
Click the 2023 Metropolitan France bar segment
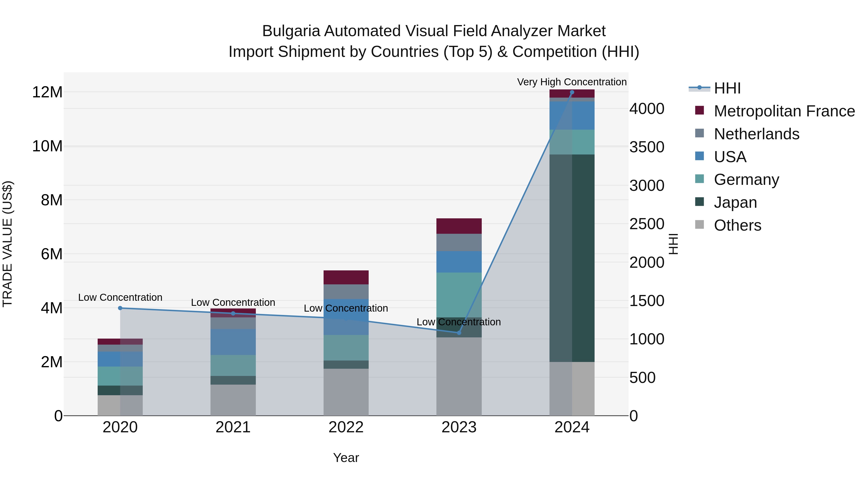point(459,226)
